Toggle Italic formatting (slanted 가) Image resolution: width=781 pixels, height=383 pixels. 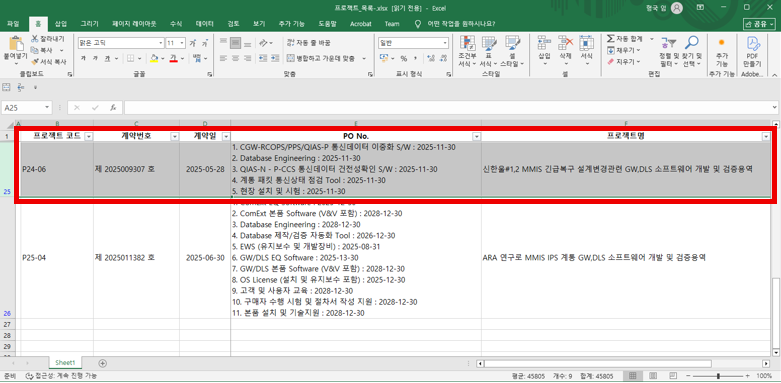(x=95, y=59)
